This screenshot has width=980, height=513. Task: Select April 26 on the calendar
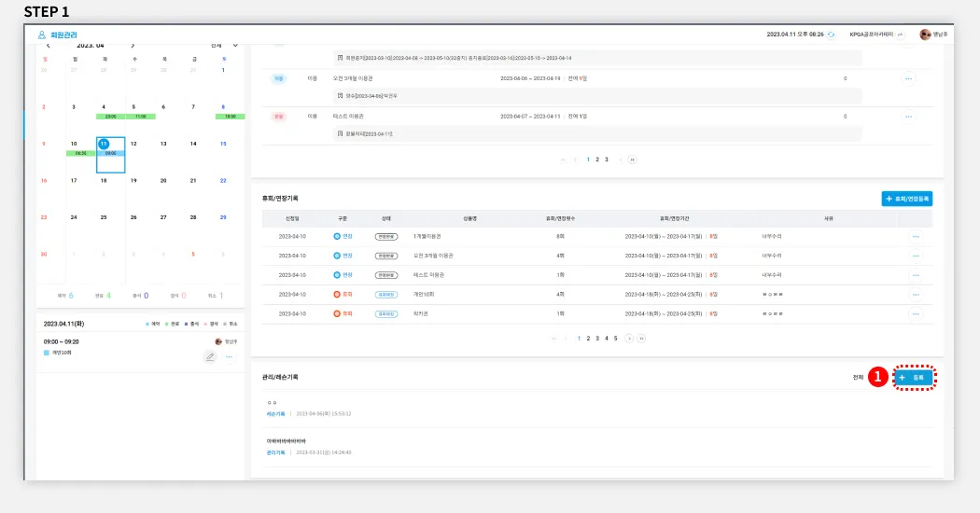click(x=133, y=217)
